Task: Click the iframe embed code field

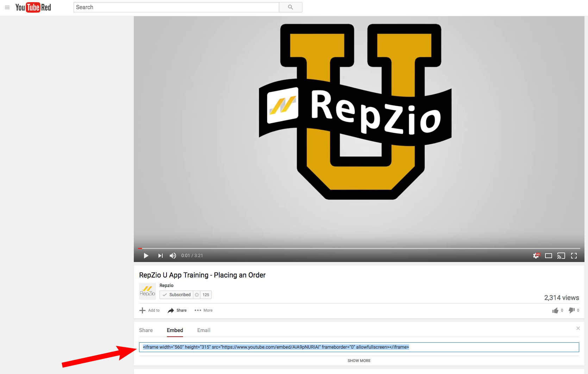Action: point(359,347)
